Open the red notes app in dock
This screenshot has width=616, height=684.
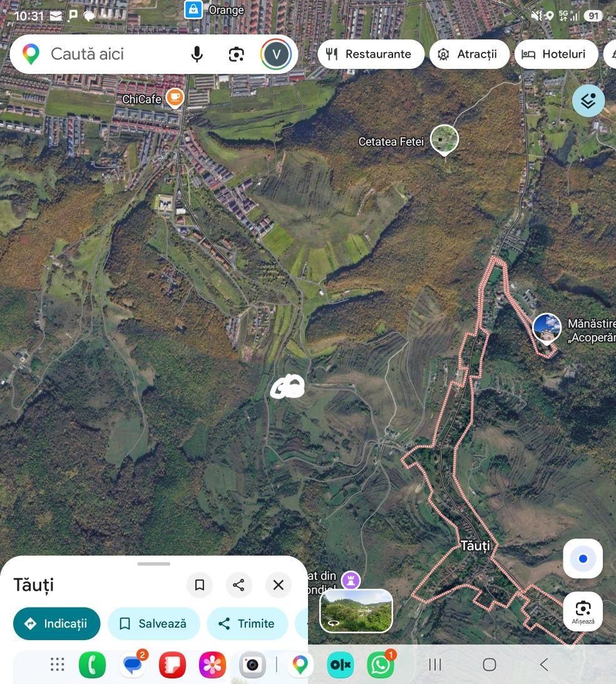click(172, 665)
